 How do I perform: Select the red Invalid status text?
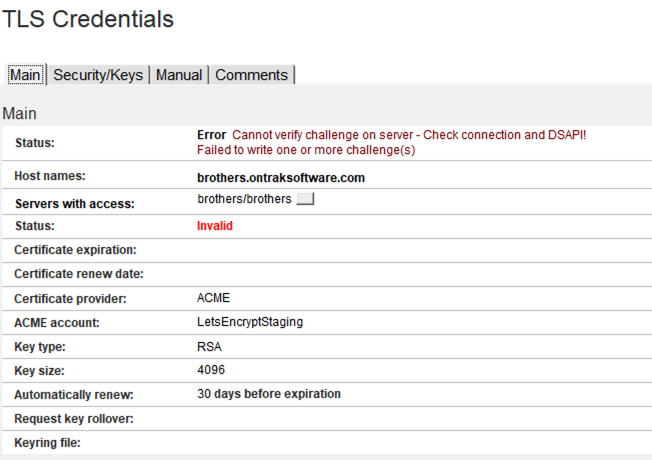[215, 226]
